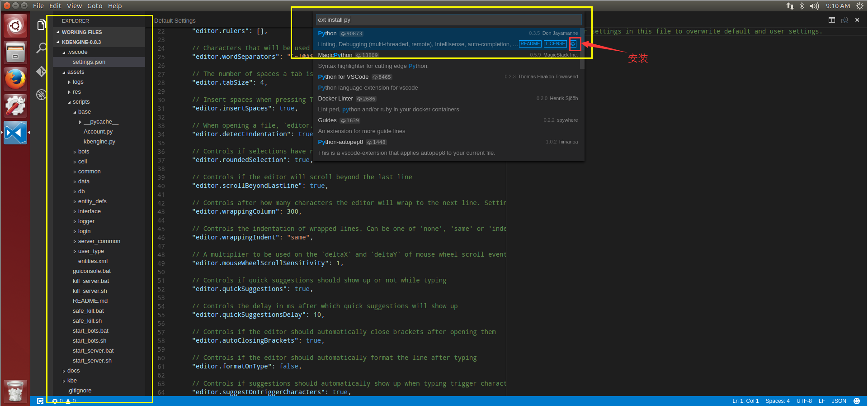Open the File menu
The height and width of the screenshot is (406, 868).
point(38,6)
